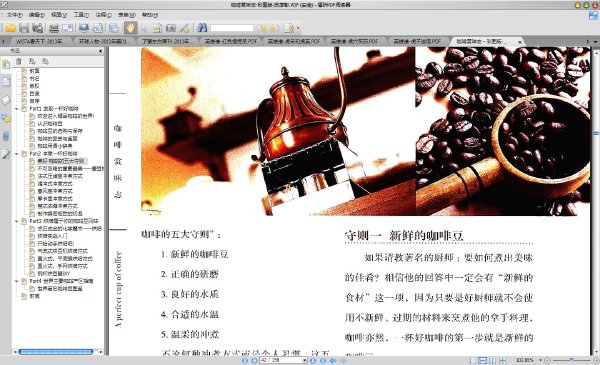Go to next page in status bar
This screenshot has width=600, height=365.
[313, 360]
